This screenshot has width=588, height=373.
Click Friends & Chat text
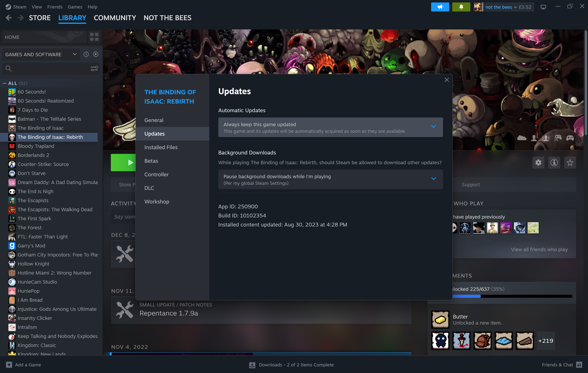(x=557, y=365)
